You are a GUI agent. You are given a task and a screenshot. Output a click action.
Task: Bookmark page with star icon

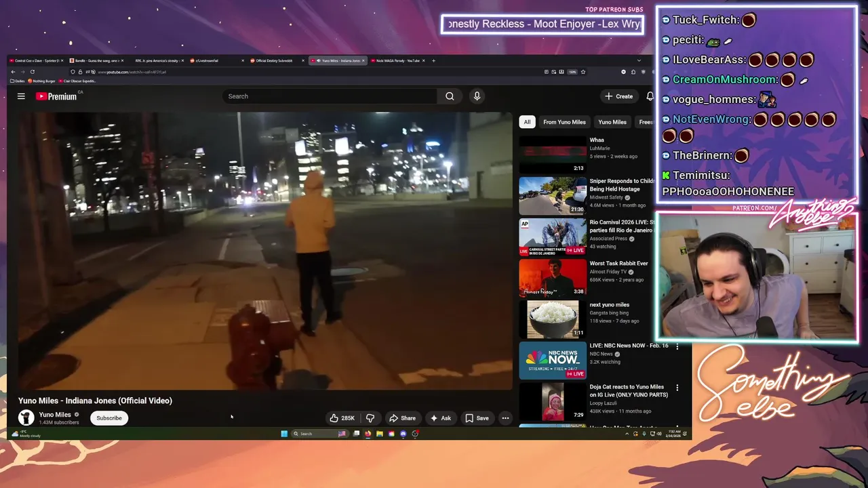click(x=583, y=72)
